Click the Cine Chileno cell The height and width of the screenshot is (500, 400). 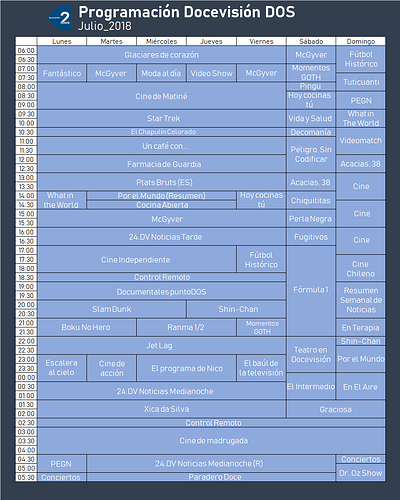coord(361,269)
